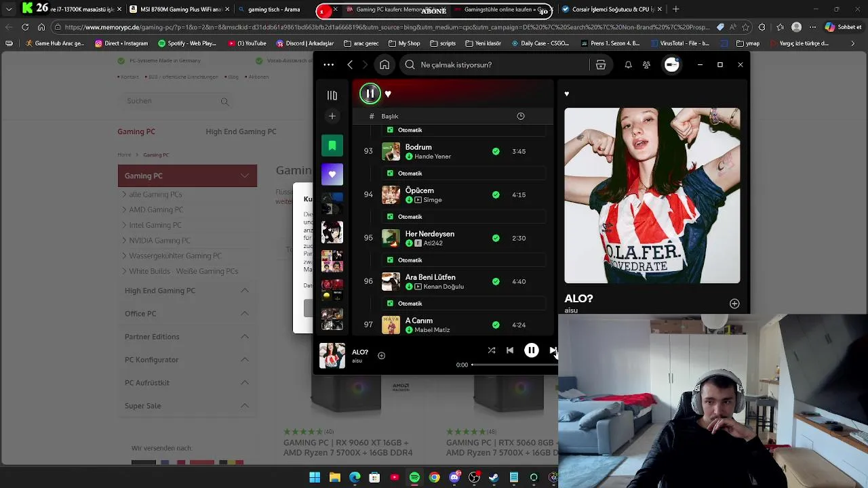Viewport: 868px width, 488px height.
Task: Go to browser home page icon
Action: pyautogui.click(x=41, y=27)
